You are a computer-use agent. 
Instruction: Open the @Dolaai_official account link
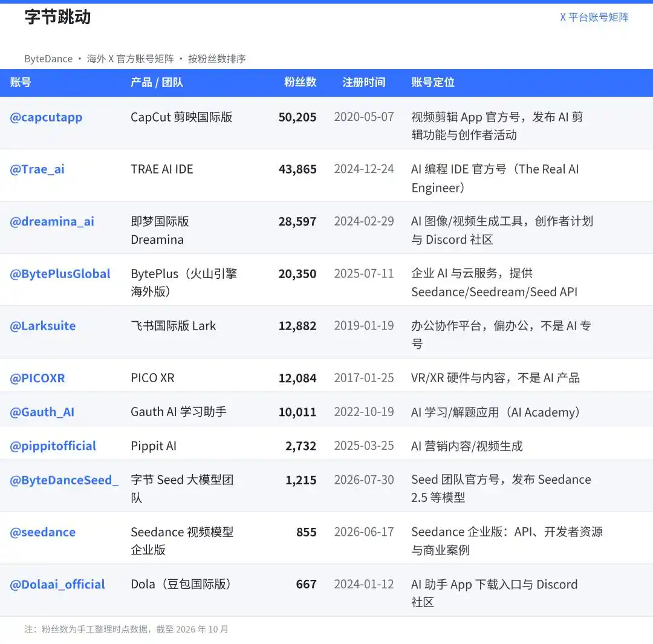(57, 584)
